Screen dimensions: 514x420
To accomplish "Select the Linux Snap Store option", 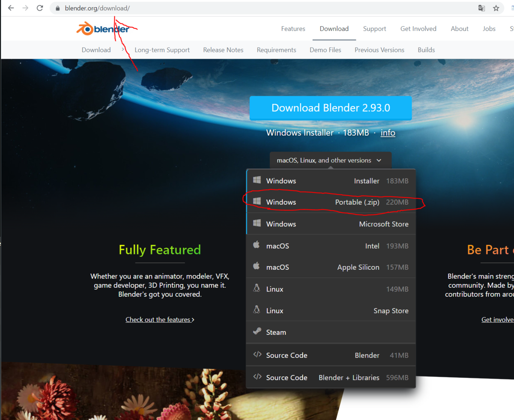I will click(331, 311).
